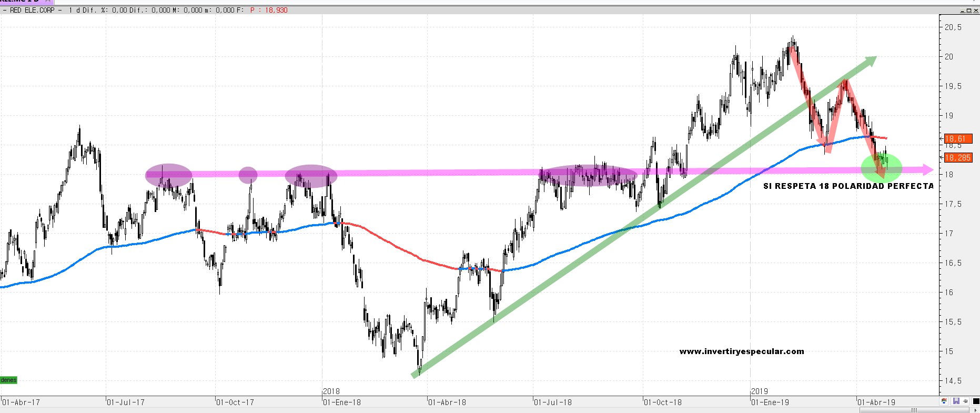
Task: Click the orange 18,285 price label
Action: click(x=958, y=158)
